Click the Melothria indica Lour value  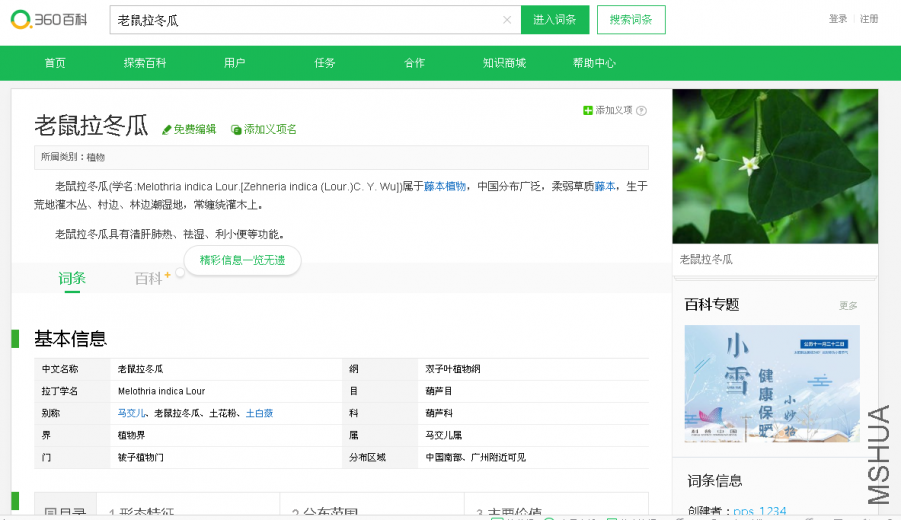pyautogui.click(x=161, y=391)
